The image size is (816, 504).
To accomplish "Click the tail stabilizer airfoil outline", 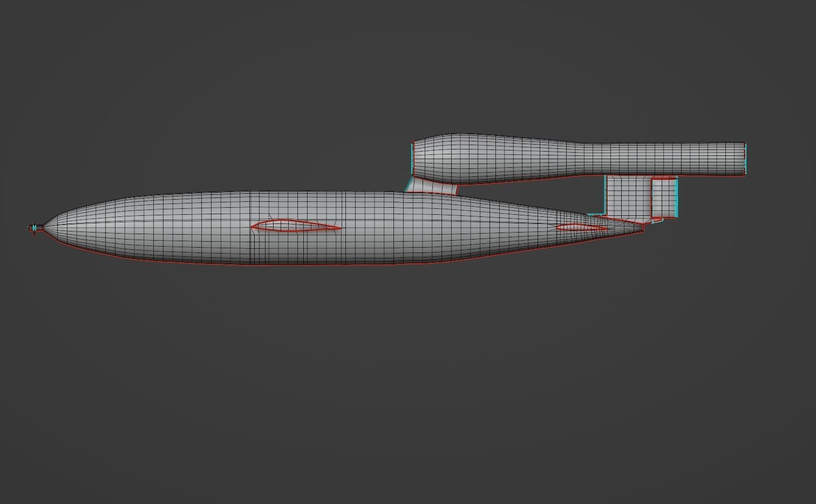I will tap(582, 228).
